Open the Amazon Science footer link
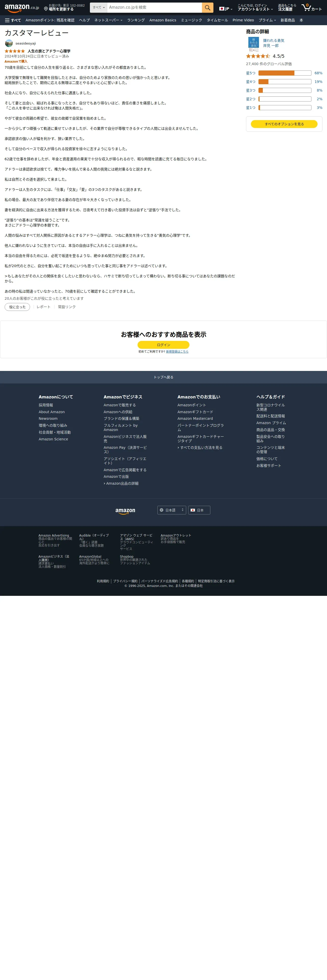 [x=53, y=439]
